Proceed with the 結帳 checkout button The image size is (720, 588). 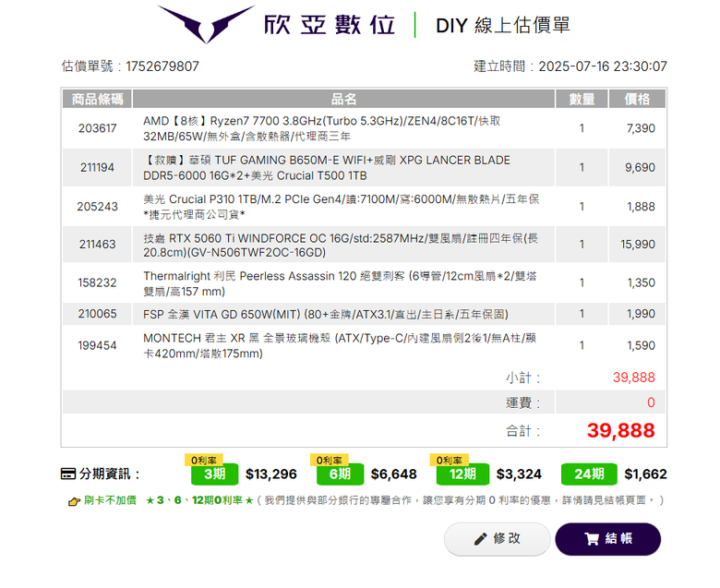click(608, 539)
